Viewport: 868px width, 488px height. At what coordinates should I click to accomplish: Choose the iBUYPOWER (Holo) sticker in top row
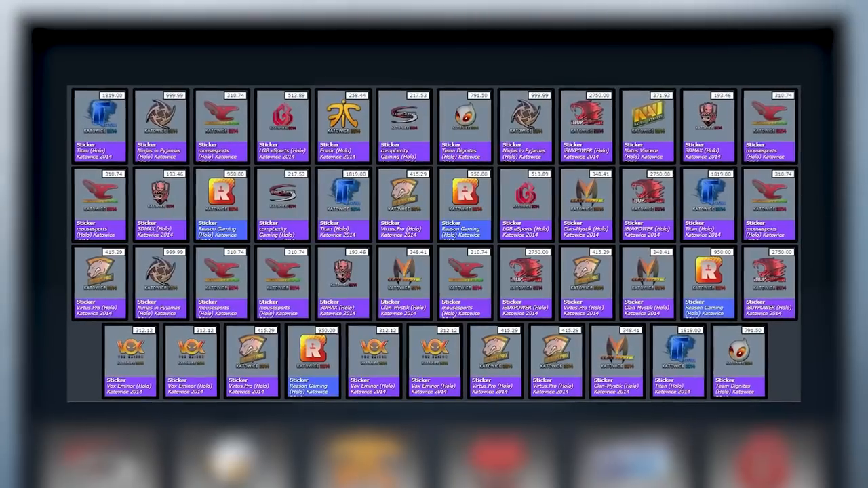[587, 126]
